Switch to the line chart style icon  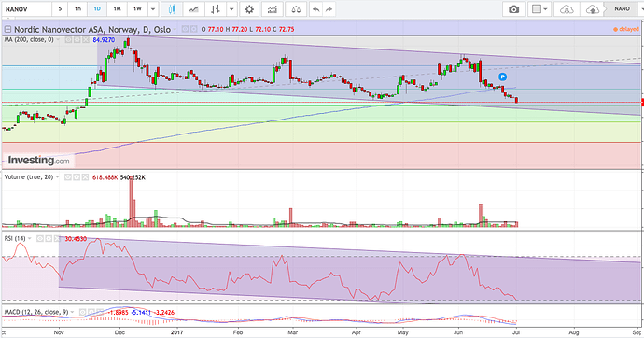click(x=194, y=9)
